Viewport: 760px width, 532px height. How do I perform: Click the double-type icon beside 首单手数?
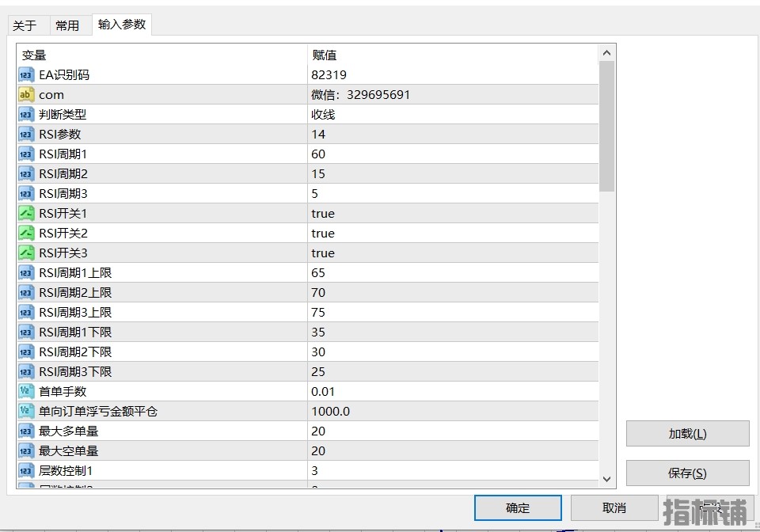[26, 392]
